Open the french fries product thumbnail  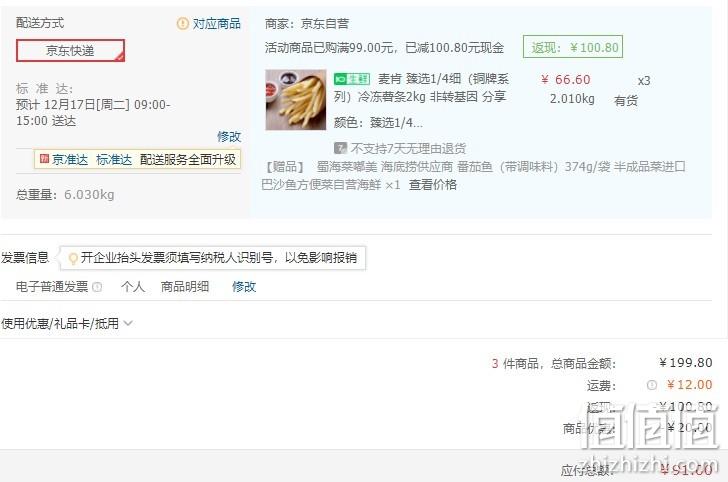coord(296,100)
